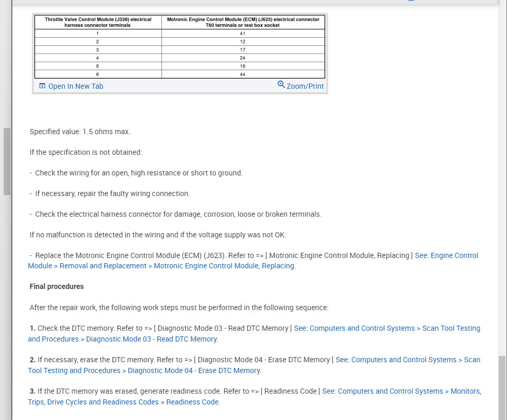The height and width of the screenshot is (420, 507).
Task: Click the left scrollbar track below the thumb
Action: click(7, 310)
